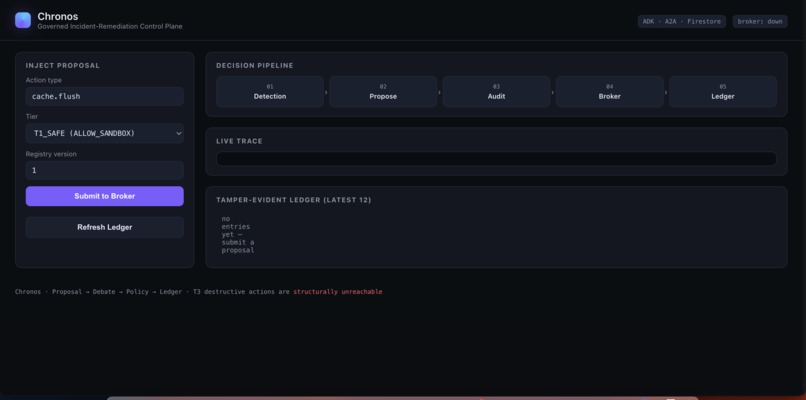Click the red 'structurally unreachable' footer text

[338, 292]
